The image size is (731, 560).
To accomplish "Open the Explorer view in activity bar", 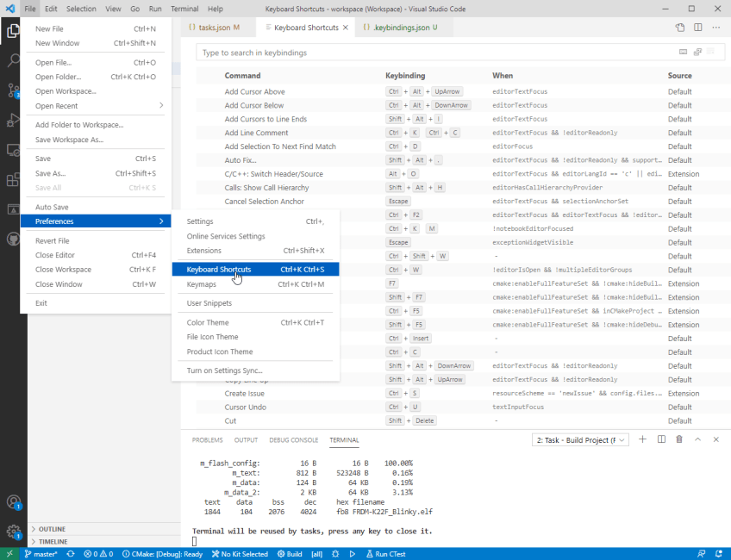I will point(13,32).
